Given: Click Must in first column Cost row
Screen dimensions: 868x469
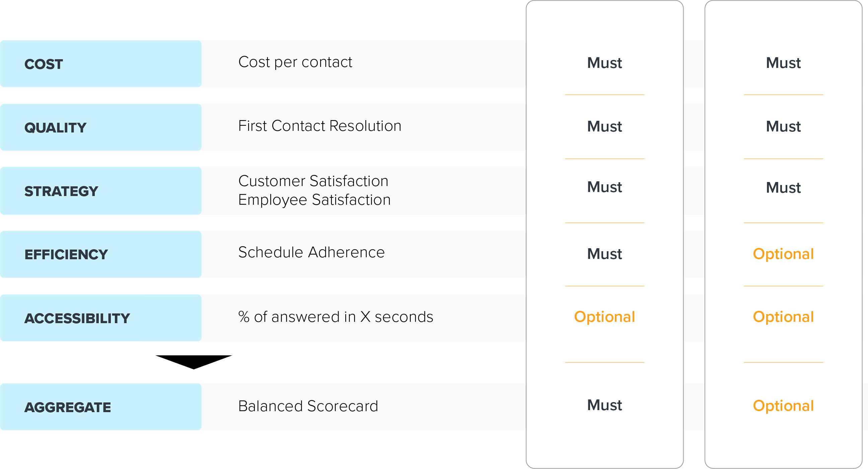Looking at the screenshot, I should pyautogui.click(x=604, y=63).
